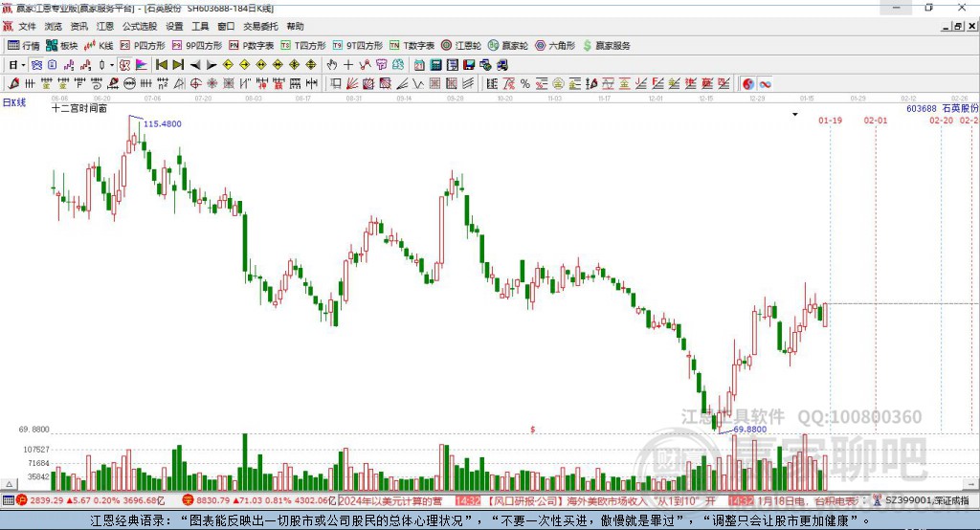Select the Gann fan lines tool

click(x=352, y=84)
